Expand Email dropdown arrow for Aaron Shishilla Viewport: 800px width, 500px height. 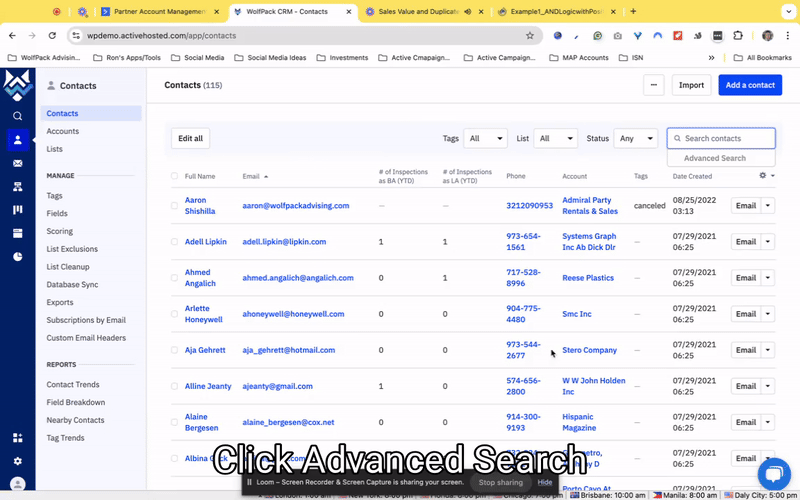768,206
